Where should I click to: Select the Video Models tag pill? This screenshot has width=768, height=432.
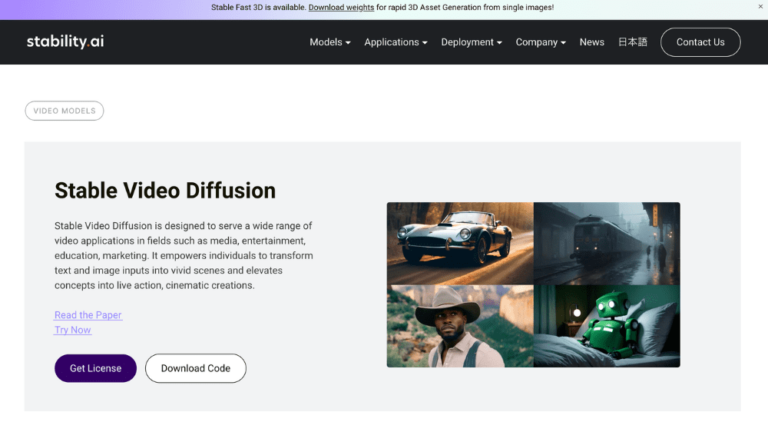point(64,111)
